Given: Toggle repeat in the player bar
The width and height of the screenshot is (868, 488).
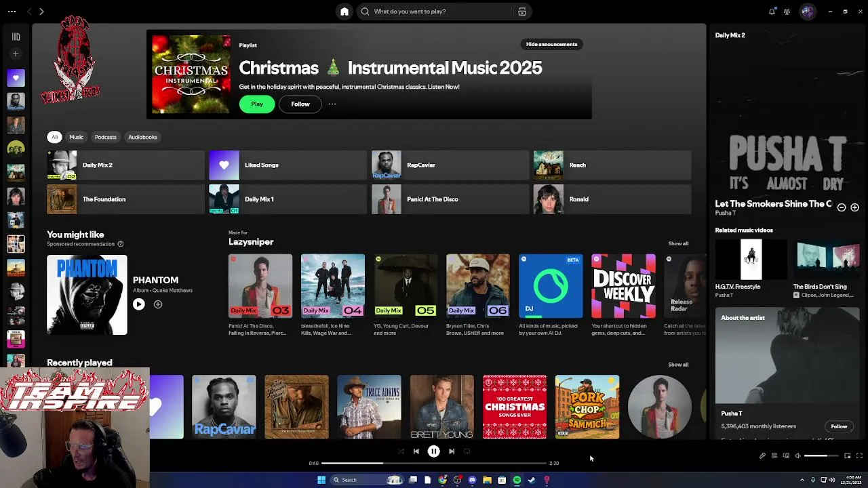Looking at the screenshot, I should [x=467, y=451].
